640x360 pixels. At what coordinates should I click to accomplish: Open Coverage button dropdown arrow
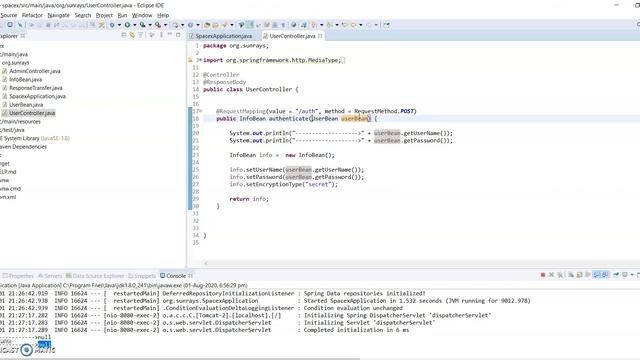[149, 25]
